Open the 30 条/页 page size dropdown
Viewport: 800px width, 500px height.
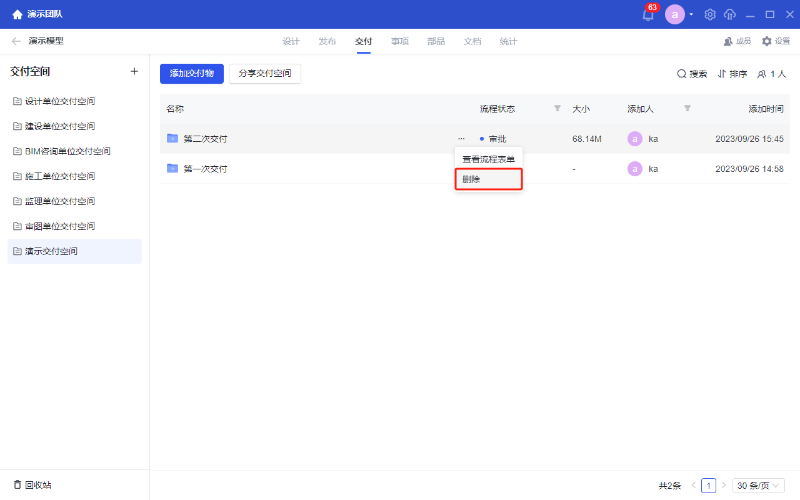pos(757,485)
